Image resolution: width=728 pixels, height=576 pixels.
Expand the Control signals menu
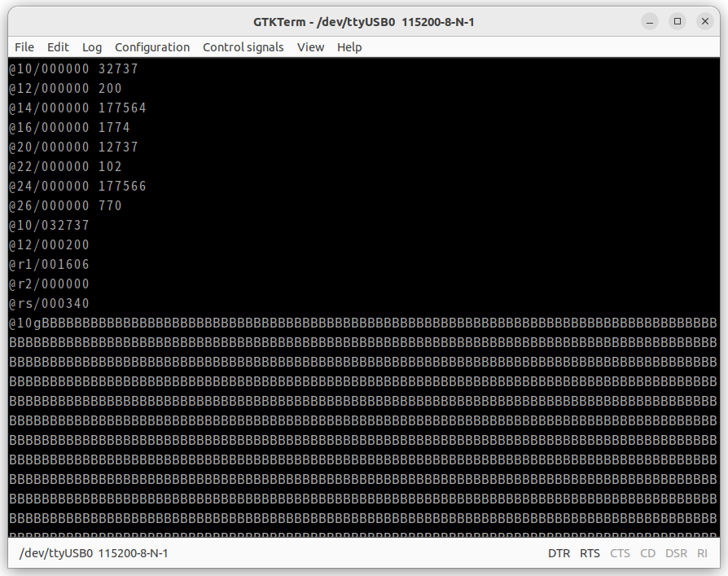pyautogui.click(x=243, y=47)
